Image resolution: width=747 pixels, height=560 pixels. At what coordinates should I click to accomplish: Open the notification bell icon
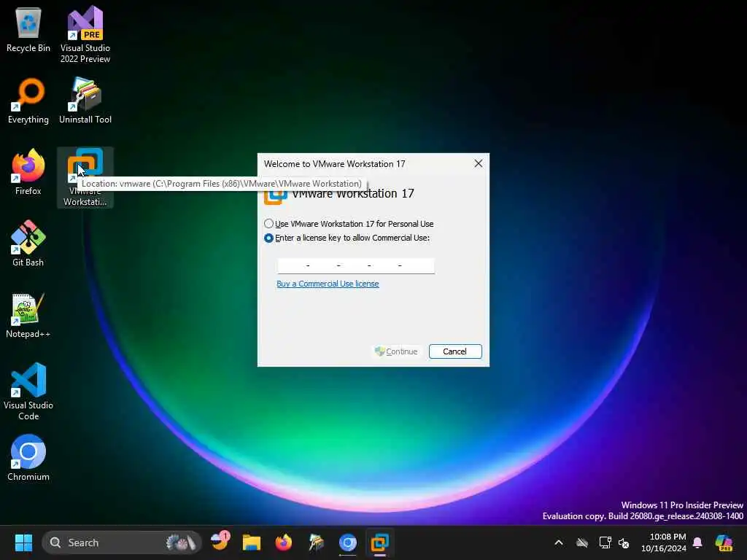coord(697,542)
